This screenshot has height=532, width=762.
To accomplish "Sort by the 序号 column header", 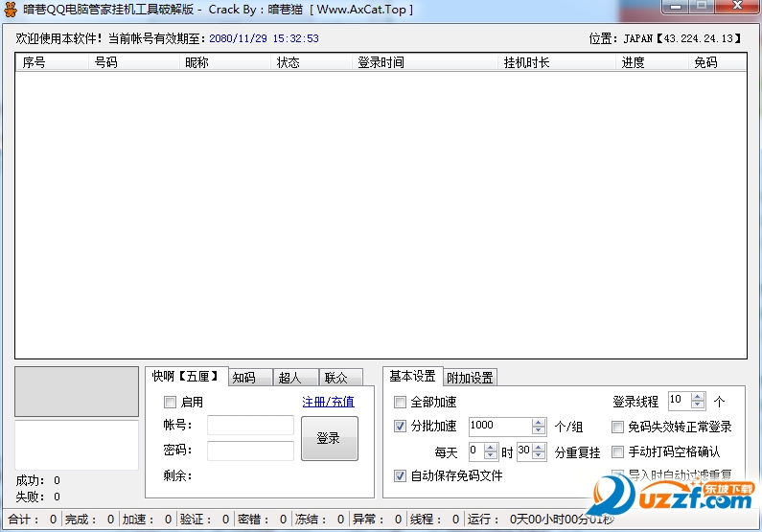I will tap(52, 62).
